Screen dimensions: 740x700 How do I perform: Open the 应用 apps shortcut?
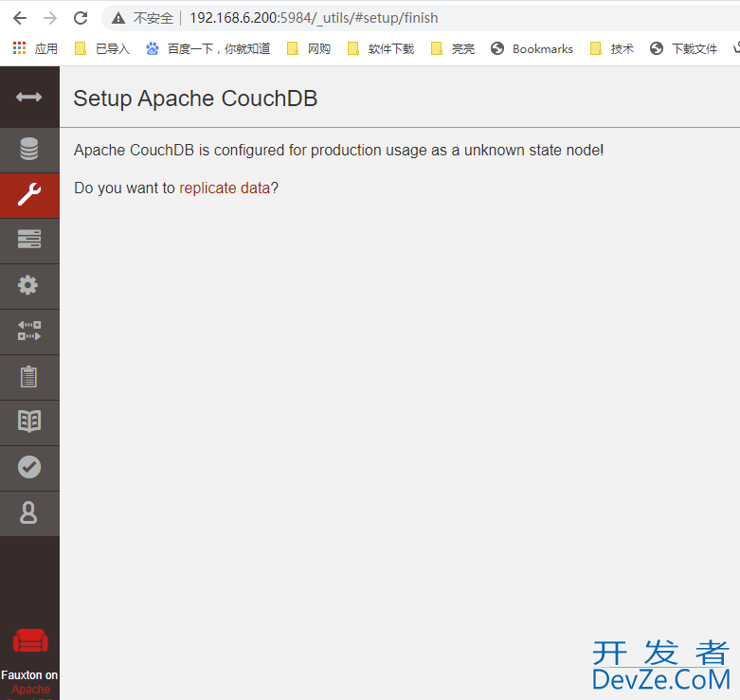pyautogui.click(x=35, y=48)
